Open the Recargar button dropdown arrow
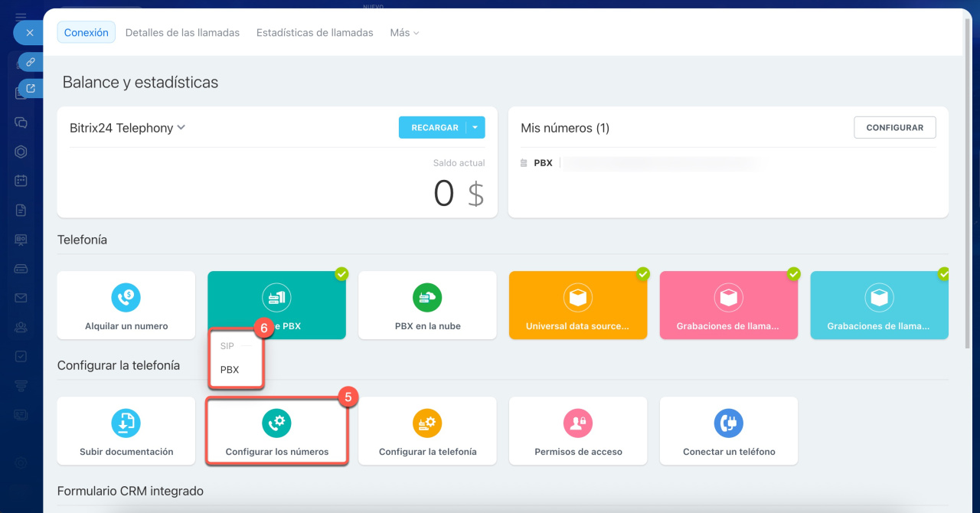 click(x=475, y=128)
